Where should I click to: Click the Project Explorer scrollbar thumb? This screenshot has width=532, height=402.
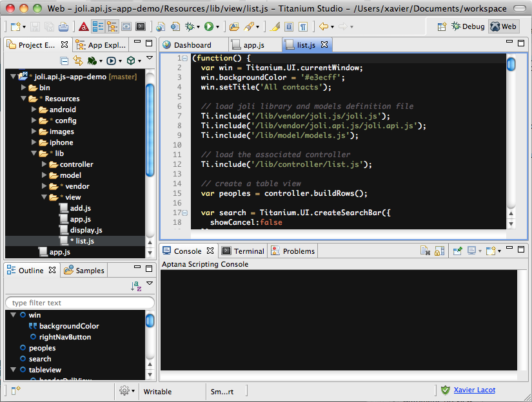tap(150, 130)
